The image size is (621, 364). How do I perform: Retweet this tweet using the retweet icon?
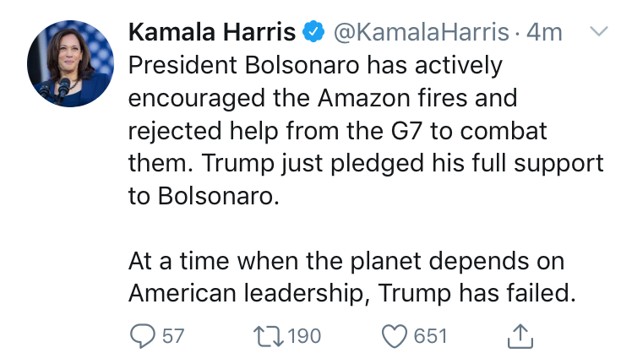269,336
